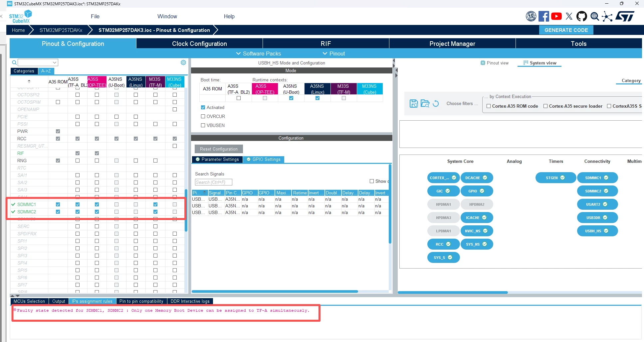Enable the OVRCUR checkbox
Image resolution: width=644 pixels, height=342 pixels.
tap(203, 116)
